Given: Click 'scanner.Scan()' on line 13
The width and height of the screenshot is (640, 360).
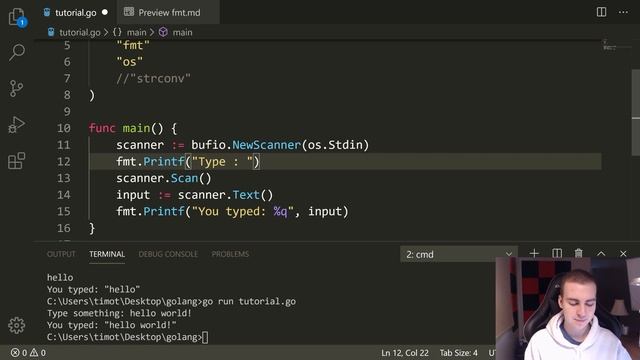Looking at the screenshot, I should 164,178.
